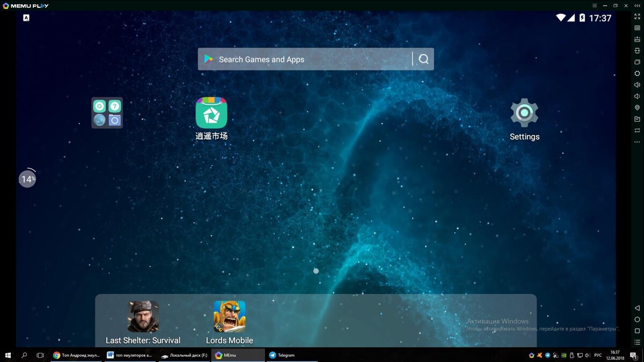
Task: Tap the Android Recents square button
Action: (637, 331)
